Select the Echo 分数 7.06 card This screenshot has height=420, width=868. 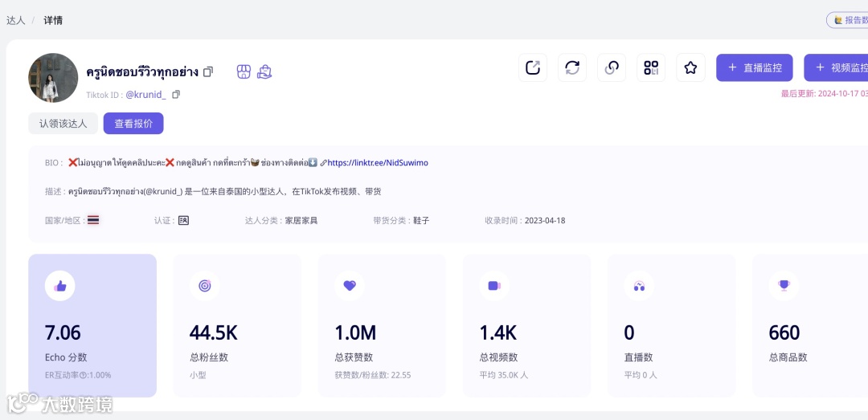click(92, 325)
